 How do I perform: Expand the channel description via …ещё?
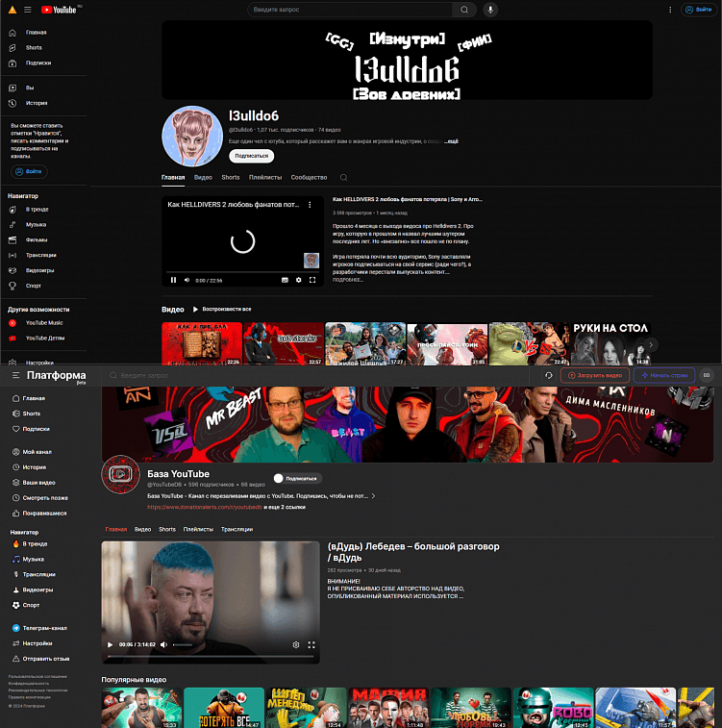pos(451,141)
